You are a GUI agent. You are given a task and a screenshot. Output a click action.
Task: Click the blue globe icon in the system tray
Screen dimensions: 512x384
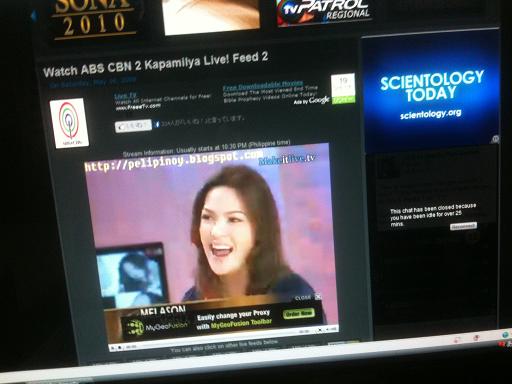click(506, 334)
